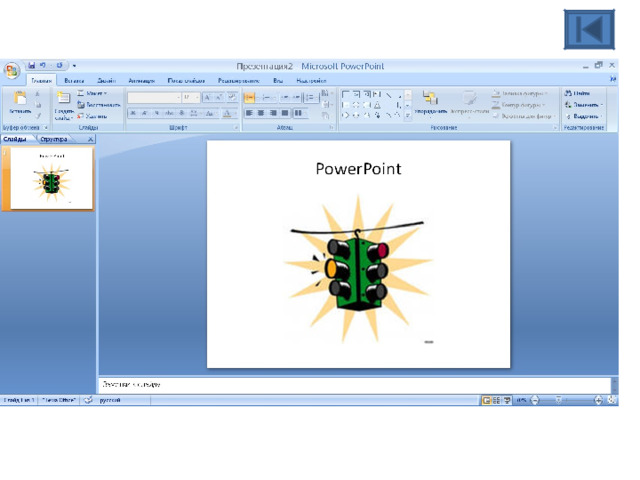Toggle text Shadow (S) formatting
Viewport: 640px width, 480px height.
[x=182, y=113]
